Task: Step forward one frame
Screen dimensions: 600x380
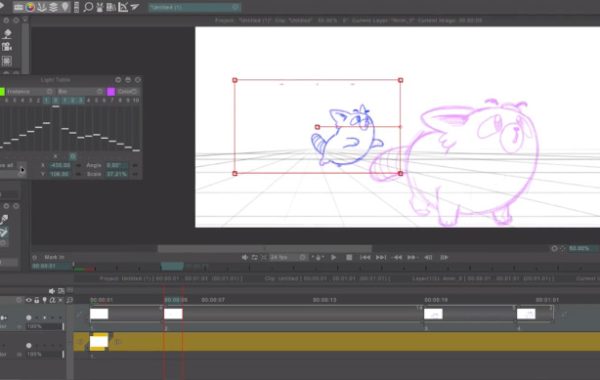Action: click(x=444, y=258)
